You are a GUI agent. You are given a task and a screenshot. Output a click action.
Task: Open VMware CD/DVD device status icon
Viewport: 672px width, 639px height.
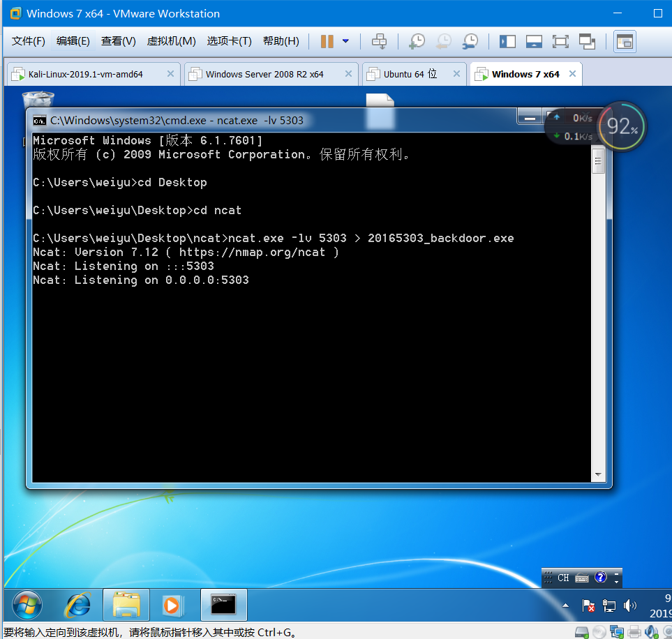[599, 632]
